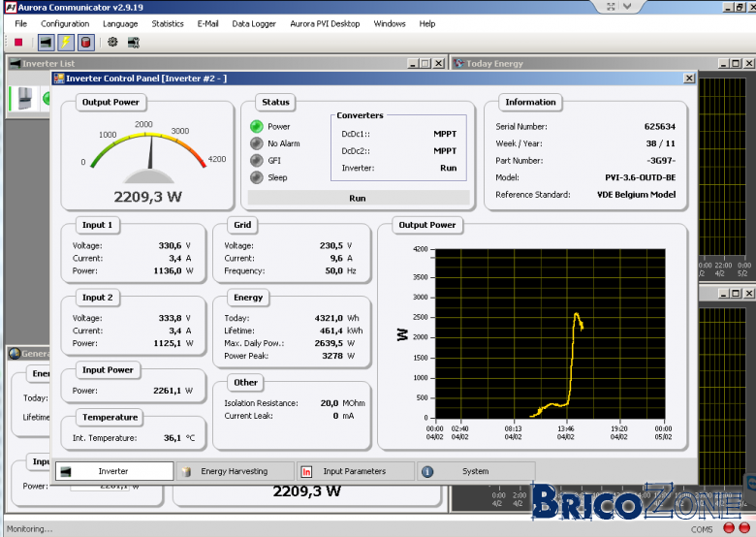
Task: Open the Windows menu
Action: pos(389,23)
